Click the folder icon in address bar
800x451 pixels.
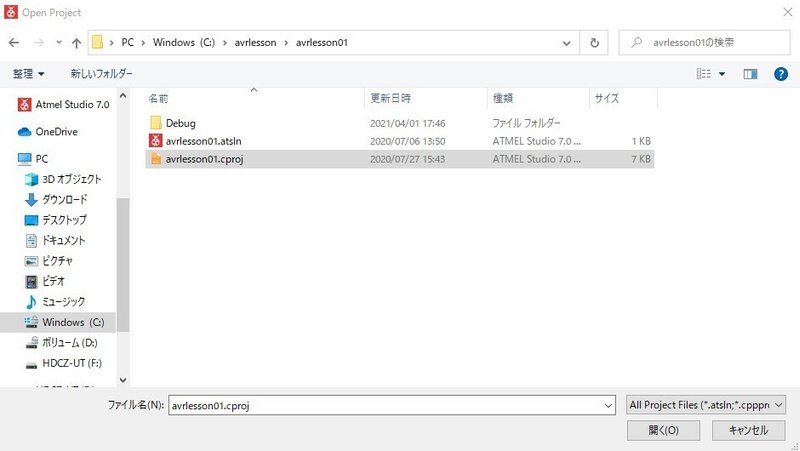[x=97, y=42]
